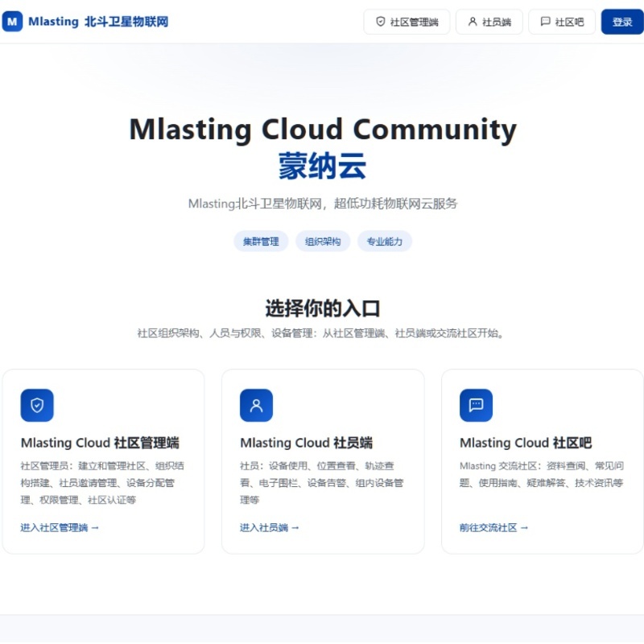The width and height of the screenshot is (644, 644).
Task: Select the 组织架构 tag
Action: pos(323,241)
